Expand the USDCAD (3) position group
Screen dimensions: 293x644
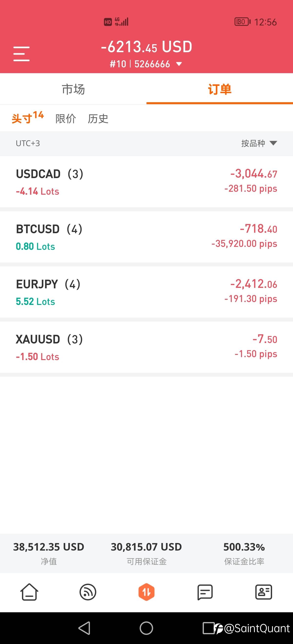point(146,182)
